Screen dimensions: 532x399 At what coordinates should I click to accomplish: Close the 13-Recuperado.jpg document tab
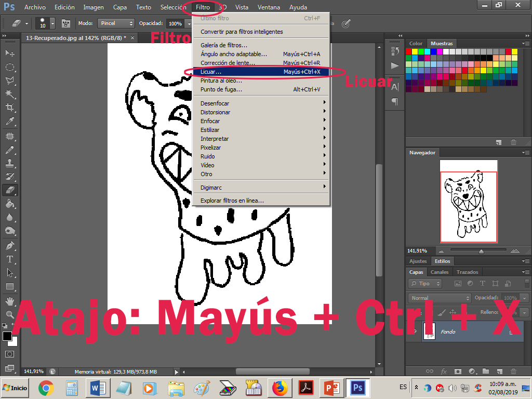pos(132,37)
